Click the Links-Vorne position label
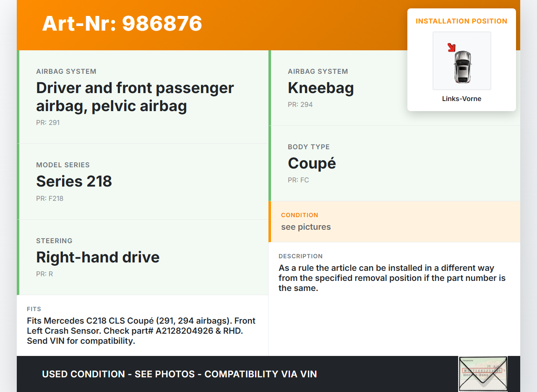Image resolution: width=537 pixels, height=392 pixels. (x=461, y=99)
